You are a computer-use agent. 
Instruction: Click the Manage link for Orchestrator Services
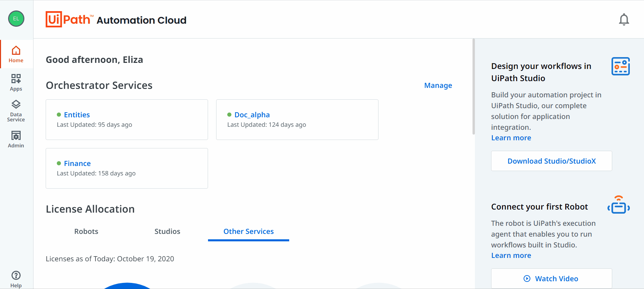pos(438,86)
